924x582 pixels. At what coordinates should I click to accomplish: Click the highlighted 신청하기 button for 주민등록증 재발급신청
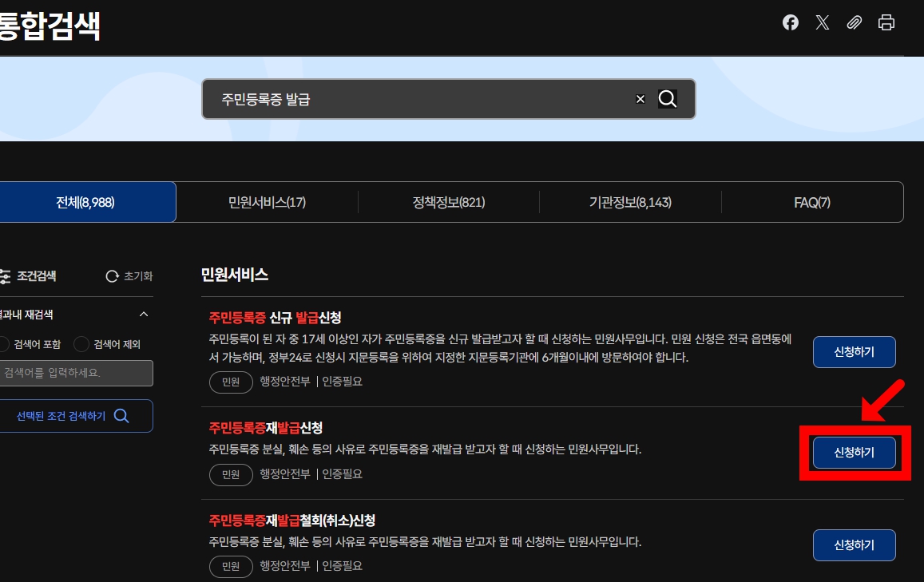coord(854,452)
